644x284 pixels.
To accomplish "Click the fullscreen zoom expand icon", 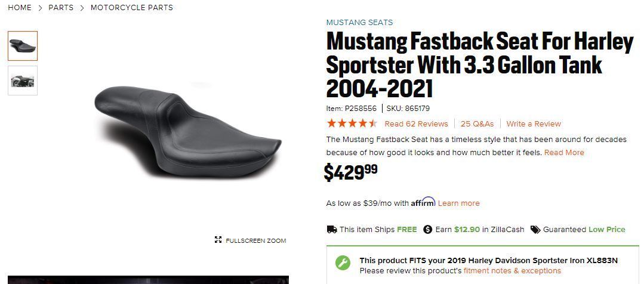I will click(218, 240).
